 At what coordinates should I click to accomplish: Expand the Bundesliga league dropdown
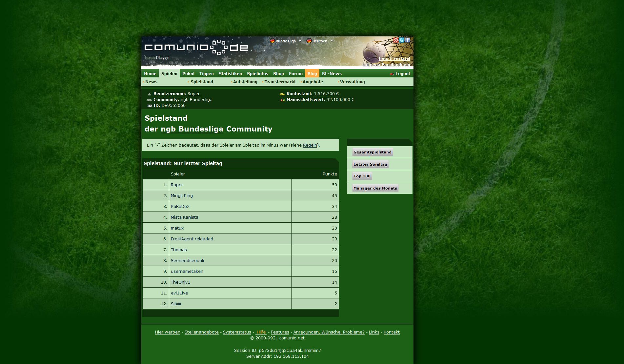pos(286,41)
